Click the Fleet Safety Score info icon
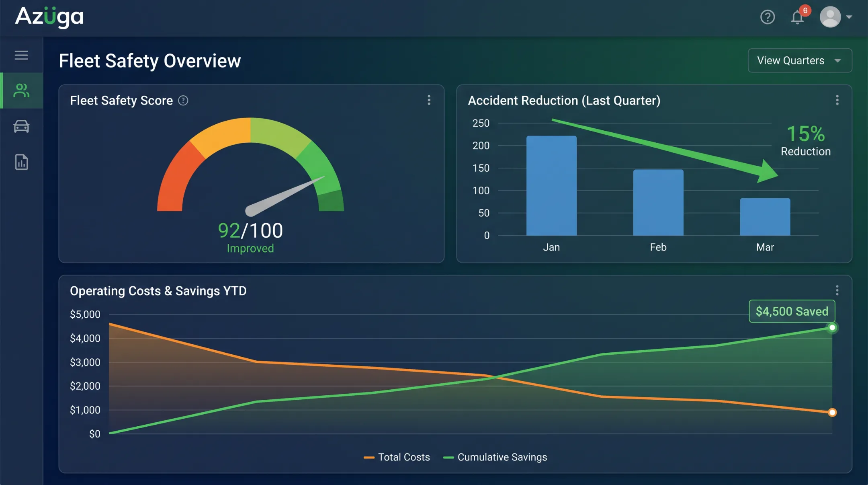The height and width of the screenshot is (485, 868). [183, 101]
